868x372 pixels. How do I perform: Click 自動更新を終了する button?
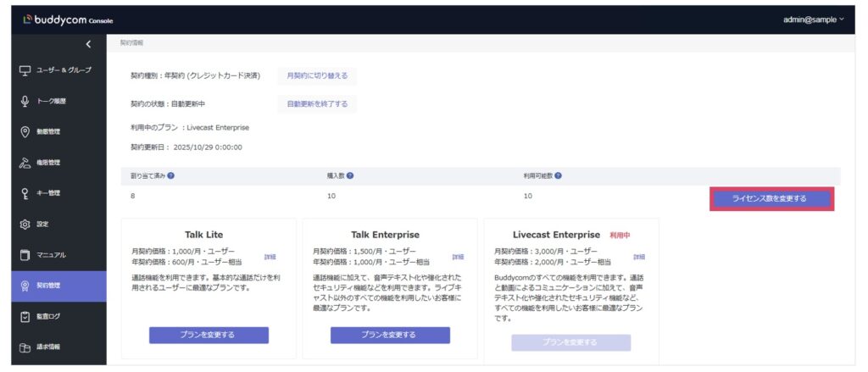tap(317, 104)
